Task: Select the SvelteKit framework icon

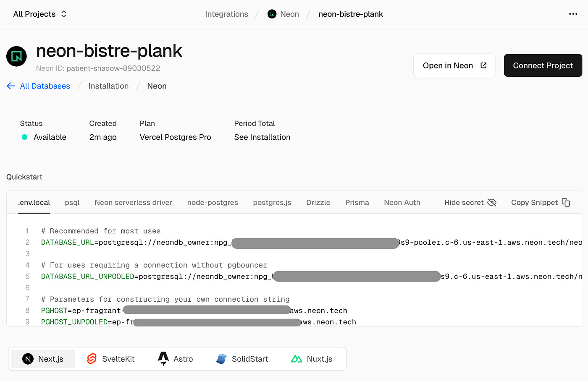Action: pos(92,359)
